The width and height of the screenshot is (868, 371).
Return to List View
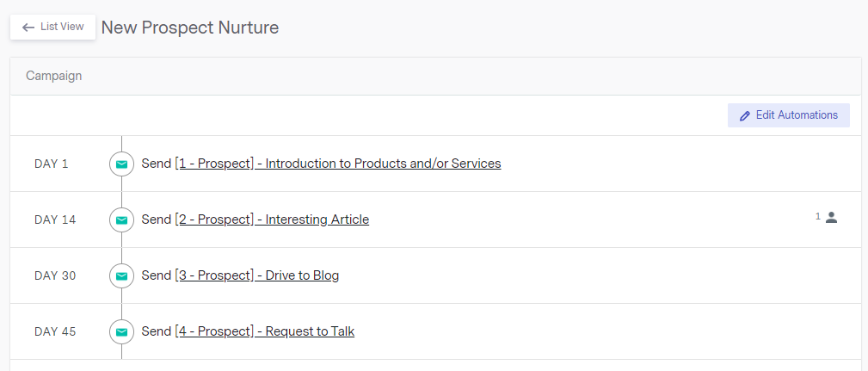coord(52,28)
